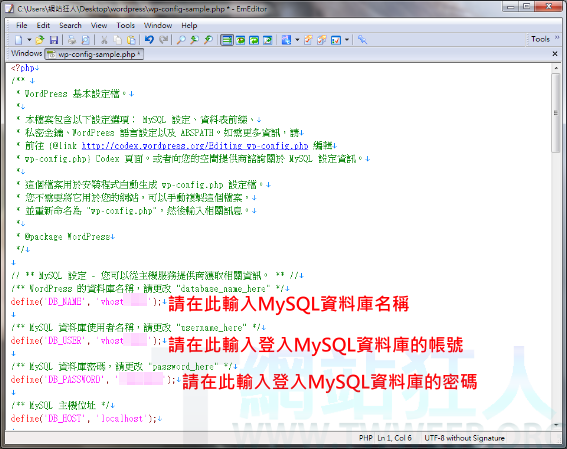Click the Paste clipboard icon

(131, 40)
